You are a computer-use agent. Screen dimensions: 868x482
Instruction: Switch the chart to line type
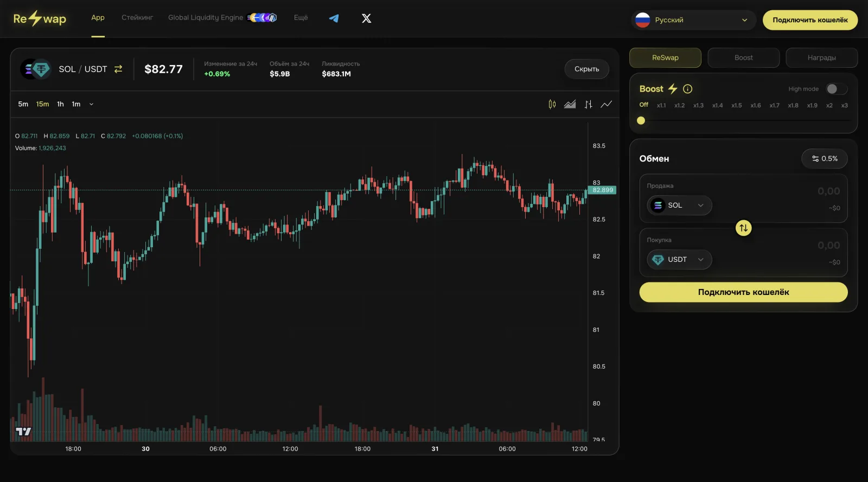(607, 104)
